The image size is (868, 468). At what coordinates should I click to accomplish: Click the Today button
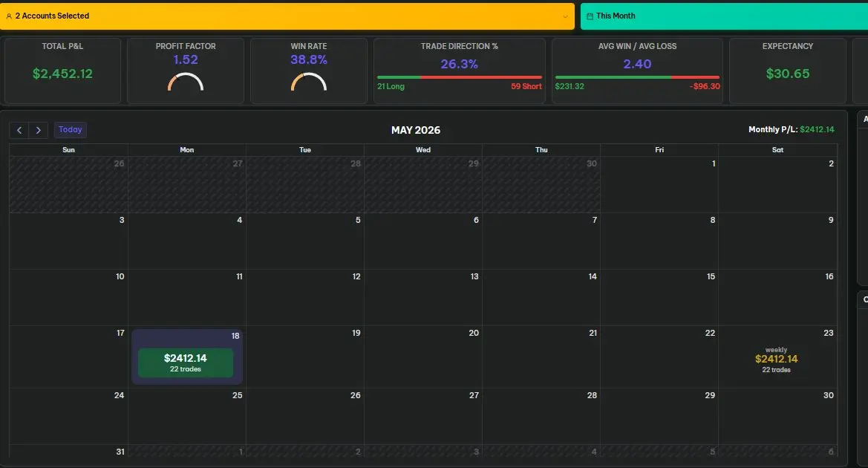point(71,129)
